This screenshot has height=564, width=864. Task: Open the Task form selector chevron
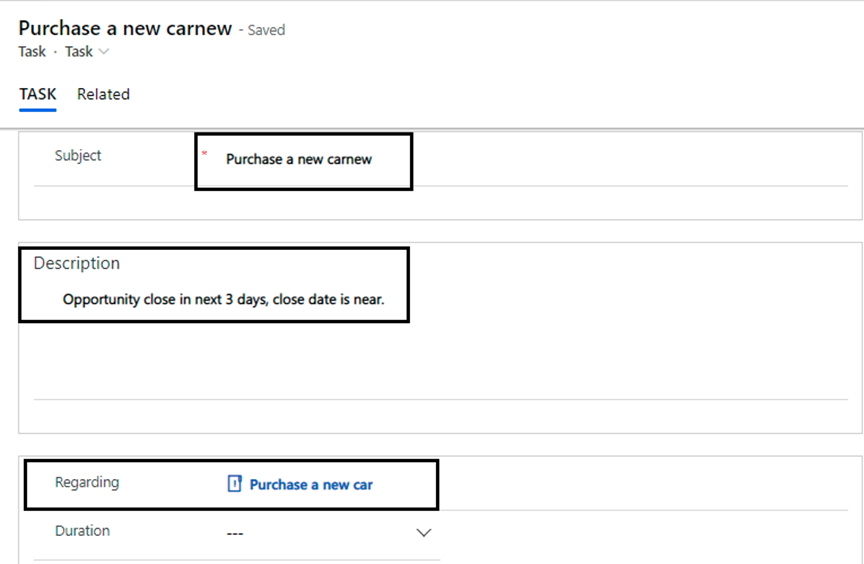click(104, 52)
